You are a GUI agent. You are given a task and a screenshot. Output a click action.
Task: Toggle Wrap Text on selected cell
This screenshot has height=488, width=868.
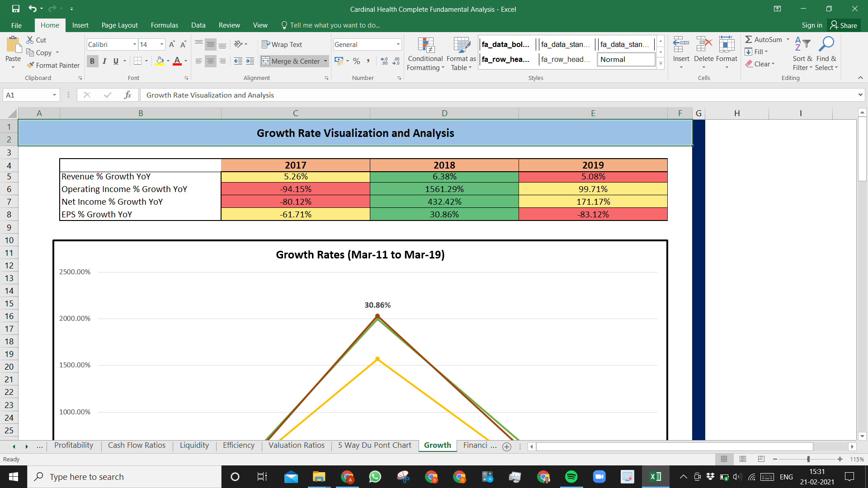pos(282,44)
